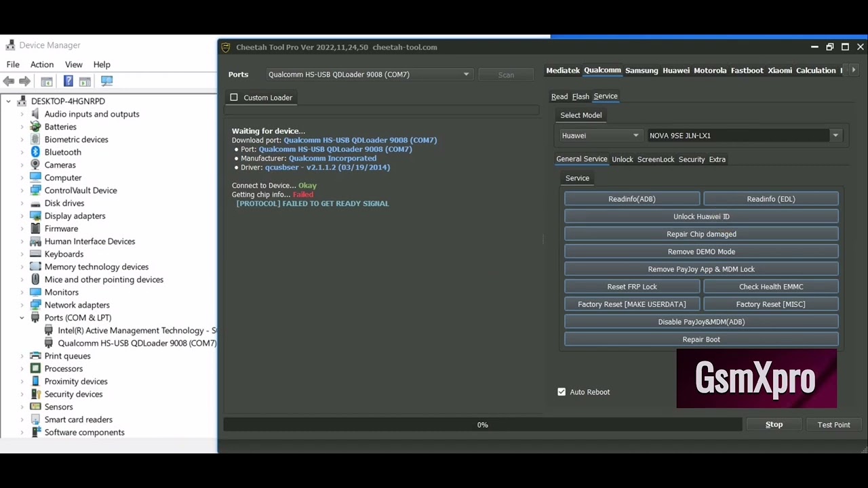This screenshot has width=868, height=488.
Task: Click the Firmware category icon
Action: point(35,229)
